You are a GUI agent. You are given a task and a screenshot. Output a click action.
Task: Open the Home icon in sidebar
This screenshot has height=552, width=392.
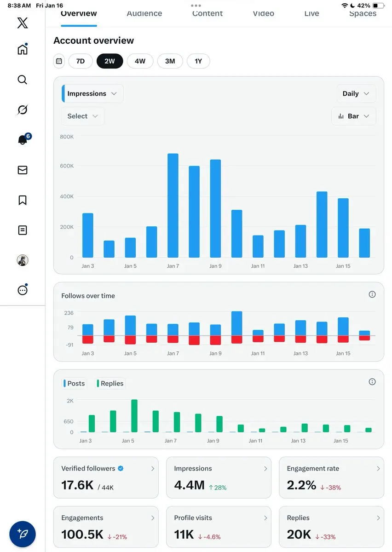point(22,49)
